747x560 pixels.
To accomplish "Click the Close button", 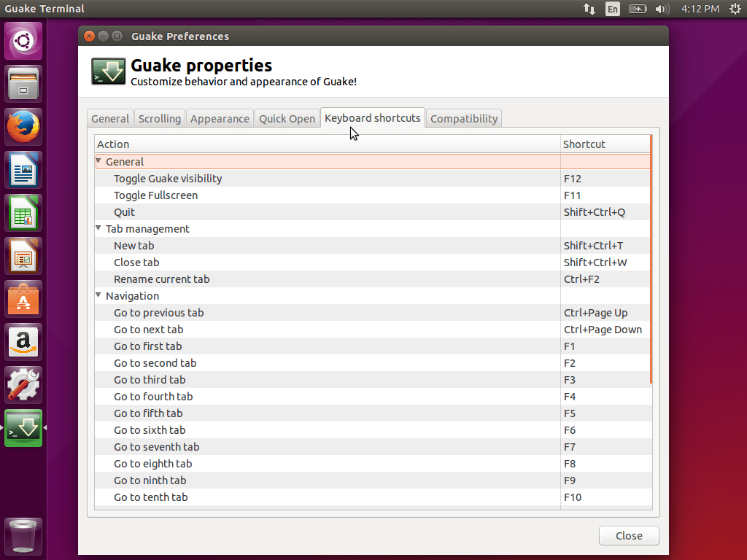I will click(x=628, y=535).
